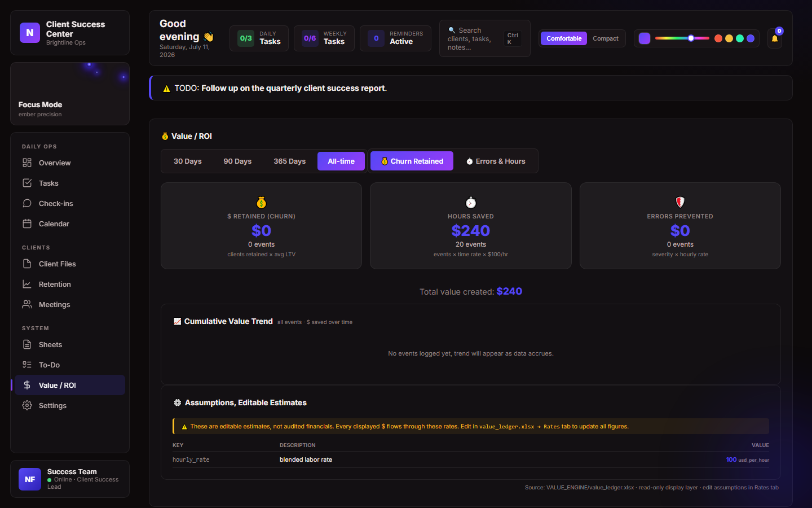Click the Client Success Center title
Viewport: 812px width, 508px height.
coord(76,29)
